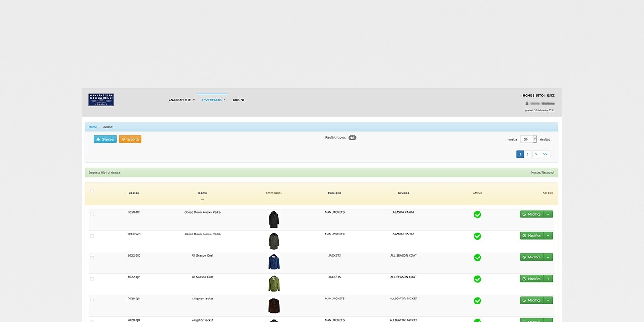The width and height of the screenshot is (644, 322).
Task: Check the box for product 6022-QP
Action: [92, 279]
